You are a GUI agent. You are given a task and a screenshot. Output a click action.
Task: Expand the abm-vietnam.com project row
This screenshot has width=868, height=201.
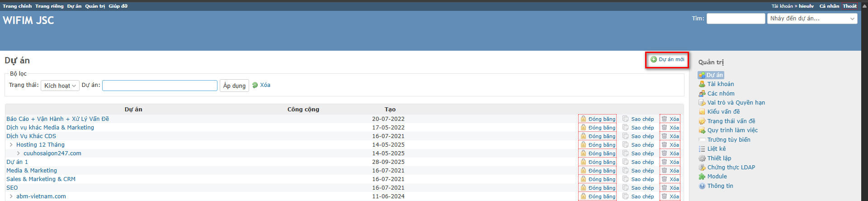11,196
